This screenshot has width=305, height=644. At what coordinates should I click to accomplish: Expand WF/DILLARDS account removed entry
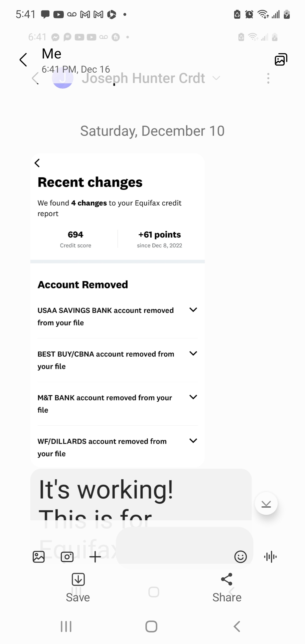[x=193, y=441]
